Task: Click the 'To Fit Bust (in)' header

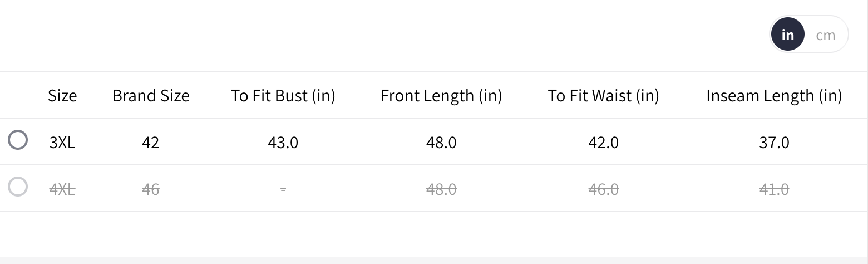Action: [x=283, y=96]
